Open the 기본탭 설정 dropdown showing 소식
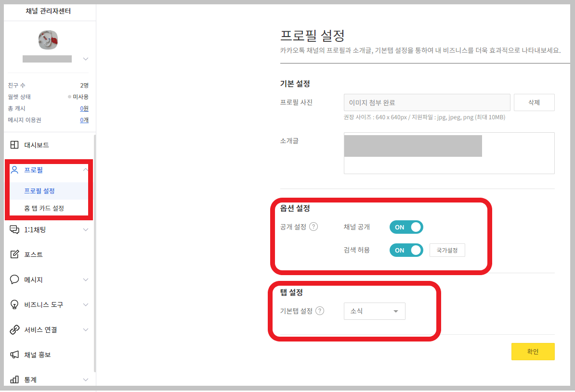 click(374, 311)
